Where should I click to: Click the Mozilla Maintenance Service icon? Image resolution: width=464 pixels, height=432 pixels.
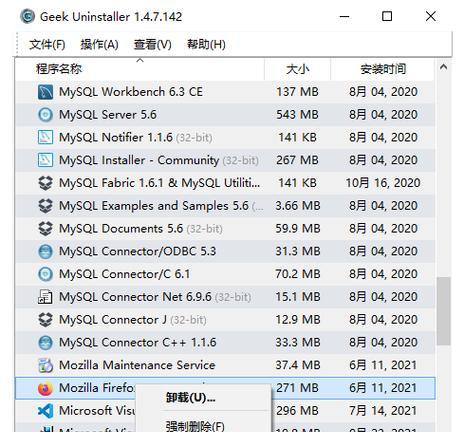(45, 365)
